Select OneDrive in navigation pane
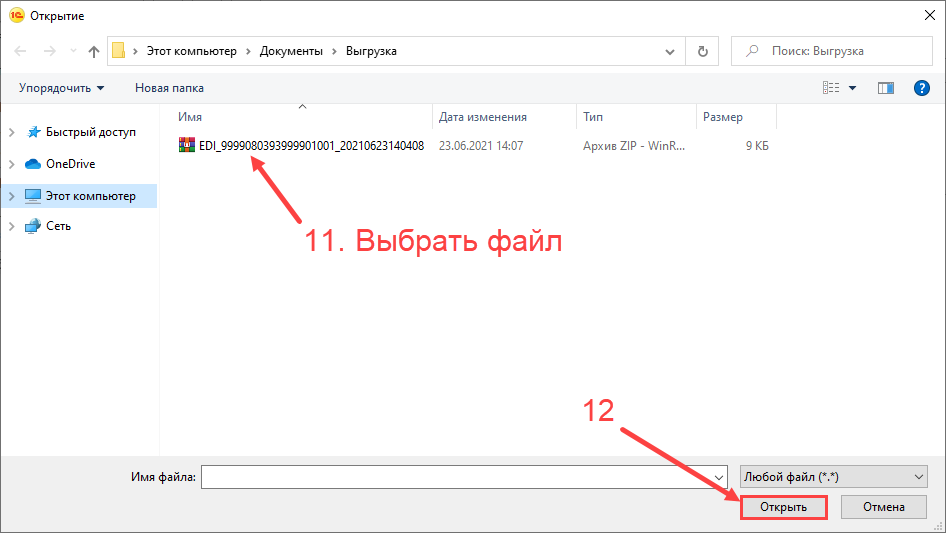The image size is (946, 533). click(71, 164)
